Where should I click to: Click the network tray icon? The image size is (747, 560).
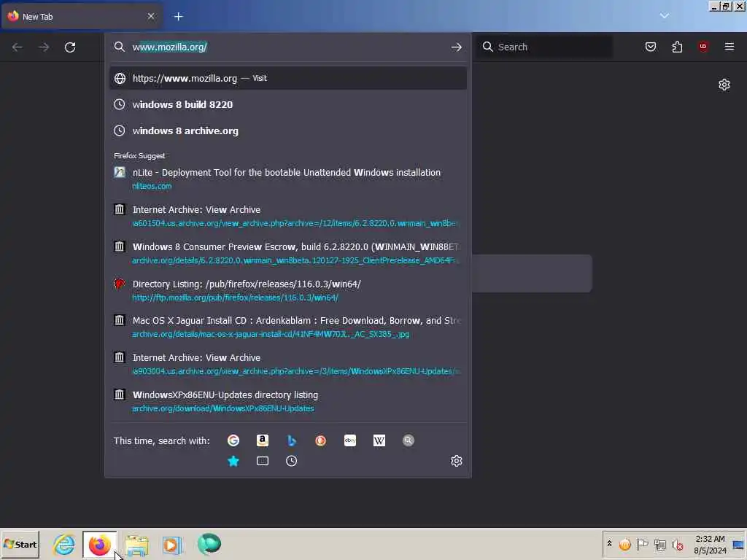point(659,544)
